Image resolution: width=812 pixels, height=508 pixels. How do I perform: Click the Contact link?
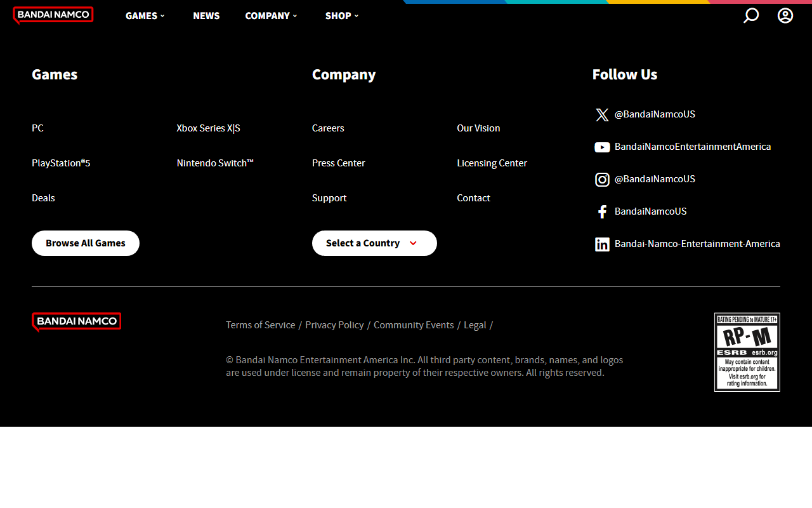click(x=473, y=198)
